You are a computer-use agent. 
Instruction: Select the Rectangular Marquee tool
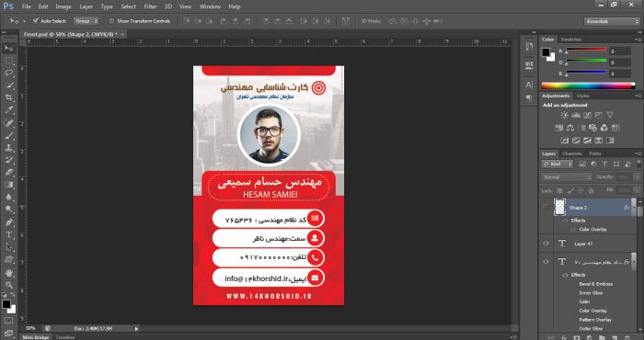click(x=8, y=61)
